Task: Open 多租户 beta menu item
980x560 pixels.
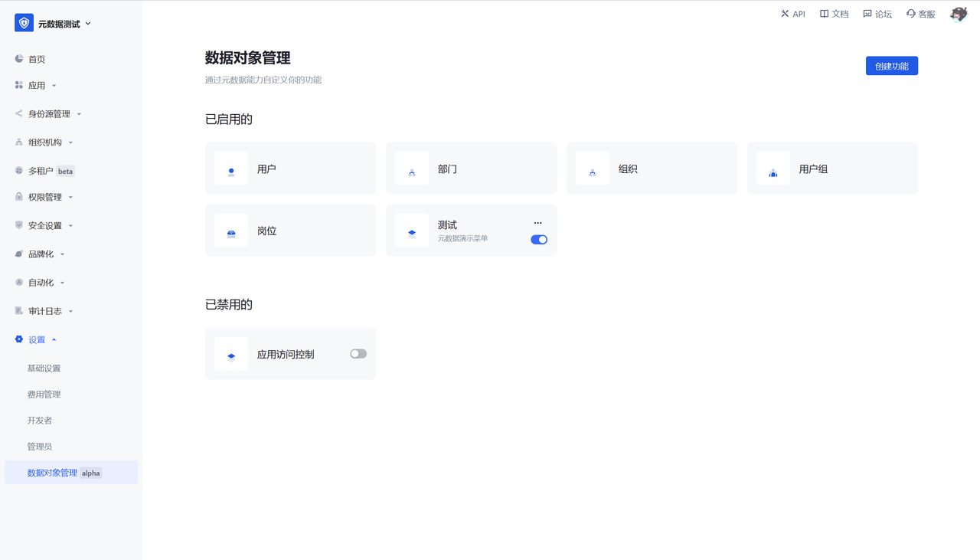Action: pyautogui.click(x=41, y=171)
